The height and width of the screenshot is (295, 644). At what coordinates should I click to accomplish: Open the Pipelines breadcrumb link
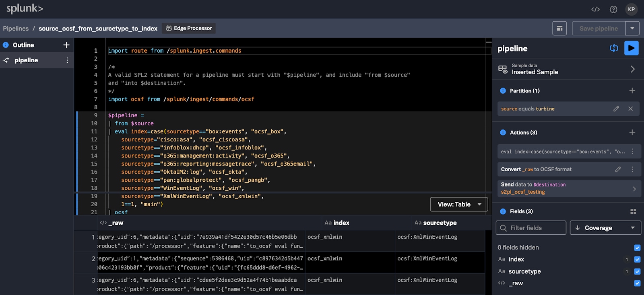pyautogui.click(x=16, y=29)
